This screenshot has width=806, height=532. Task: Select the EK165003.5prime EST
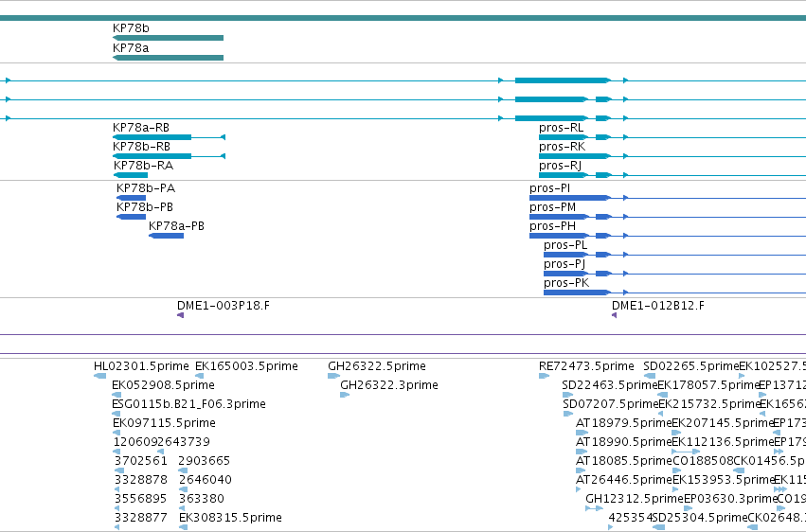[x=199, y=376]
